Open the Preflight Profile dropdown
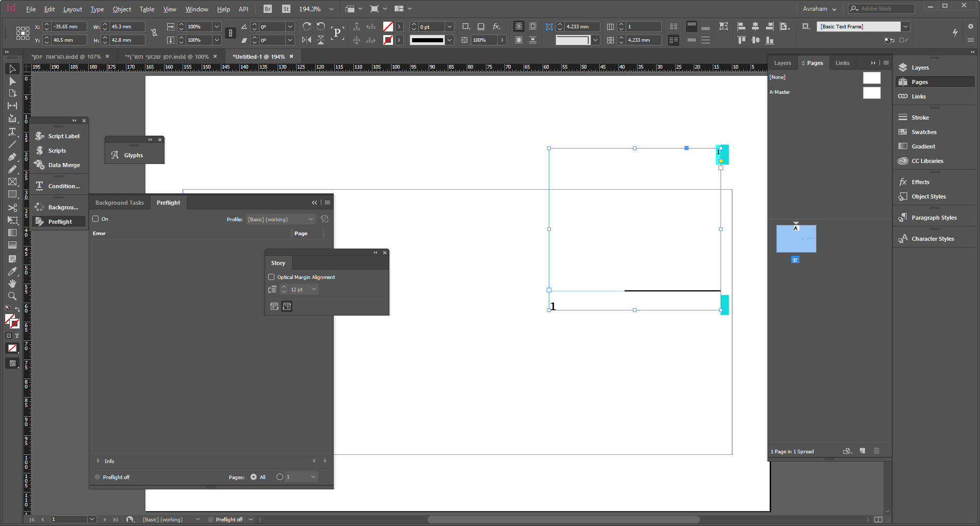This screenshot has height=526, width=980. coord(280,219)
